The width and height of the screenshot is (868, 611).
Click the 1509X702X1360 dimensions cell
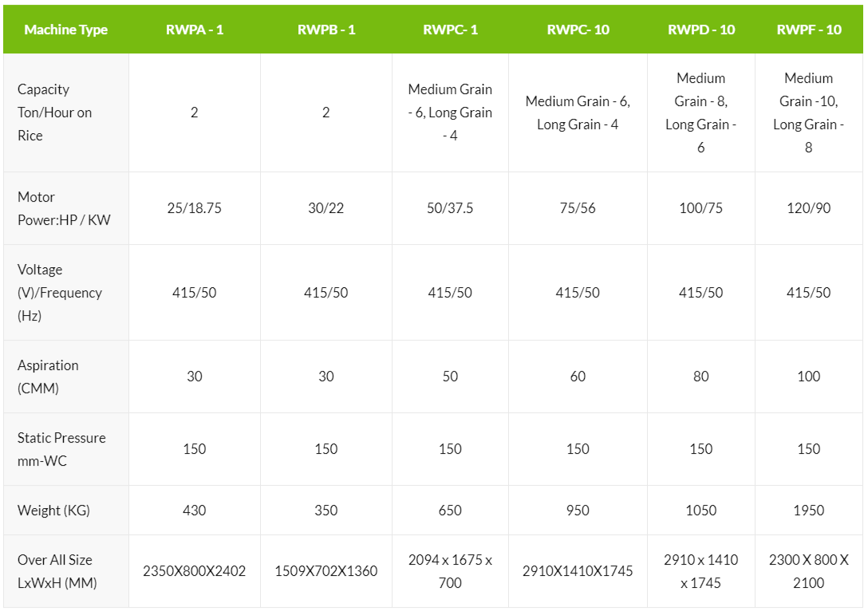(x=326, y=571)
